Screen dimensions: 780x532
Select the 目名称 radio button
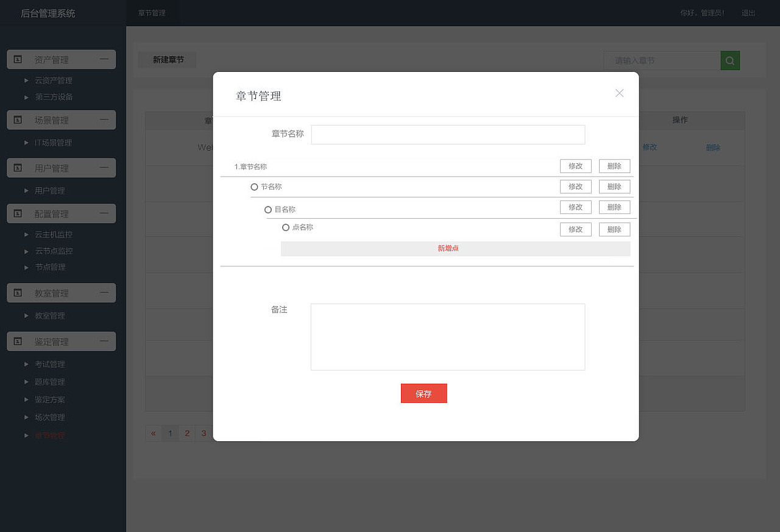click(x=268, y=210)
